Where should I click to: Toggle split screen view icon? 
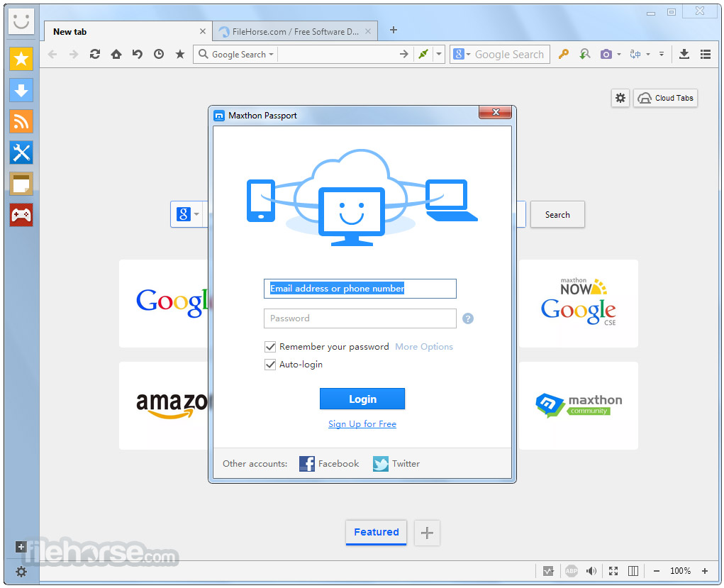pos(633,571)
